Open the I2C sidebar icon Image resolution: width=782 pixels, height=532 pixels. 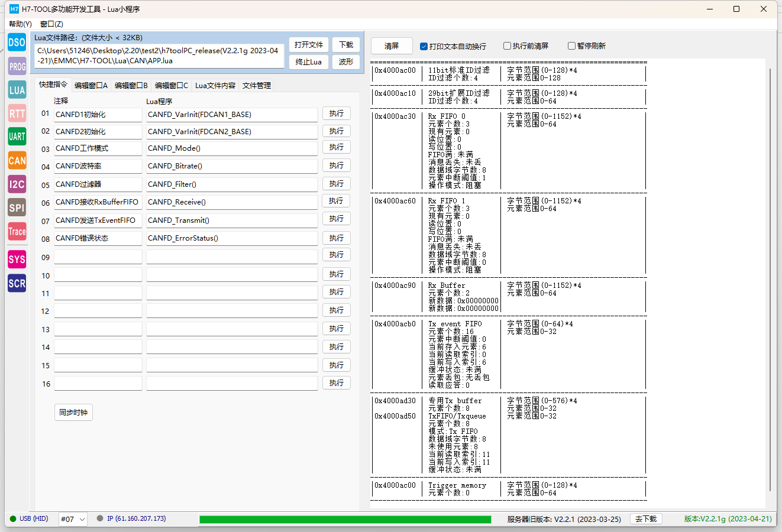17,184
